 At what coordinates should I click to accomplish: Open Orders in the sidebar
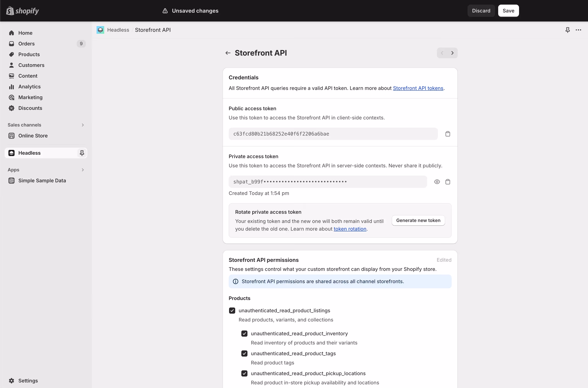tap(46, 44)
